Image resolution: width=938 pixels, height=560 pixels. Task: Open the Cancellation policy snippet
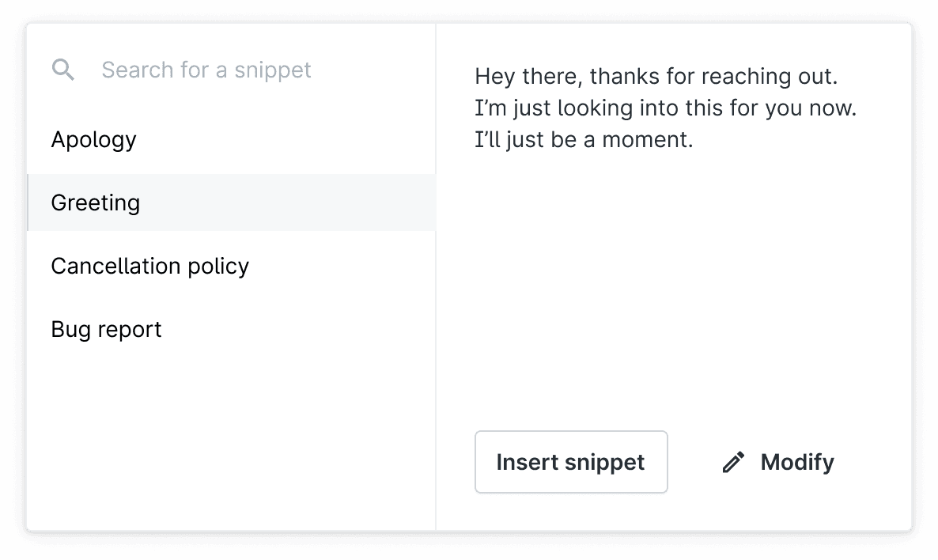(x=231, y=267)
